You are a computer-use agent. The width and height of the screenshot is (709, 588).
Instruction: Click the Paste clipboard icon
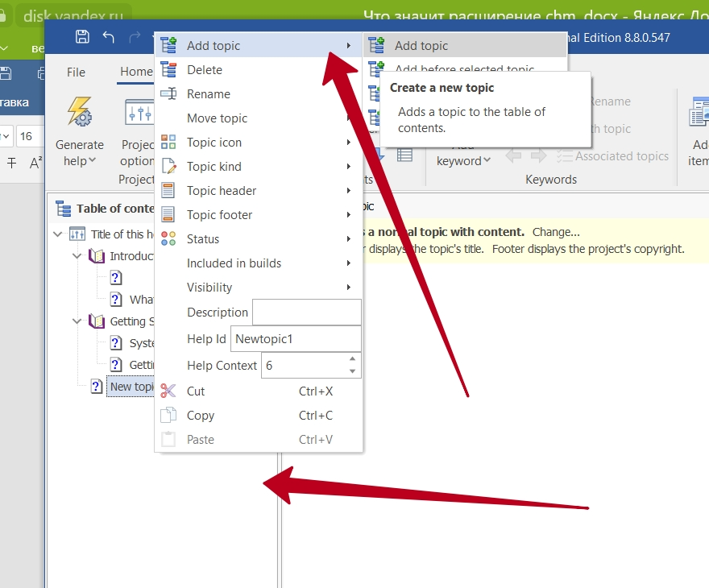168,439
